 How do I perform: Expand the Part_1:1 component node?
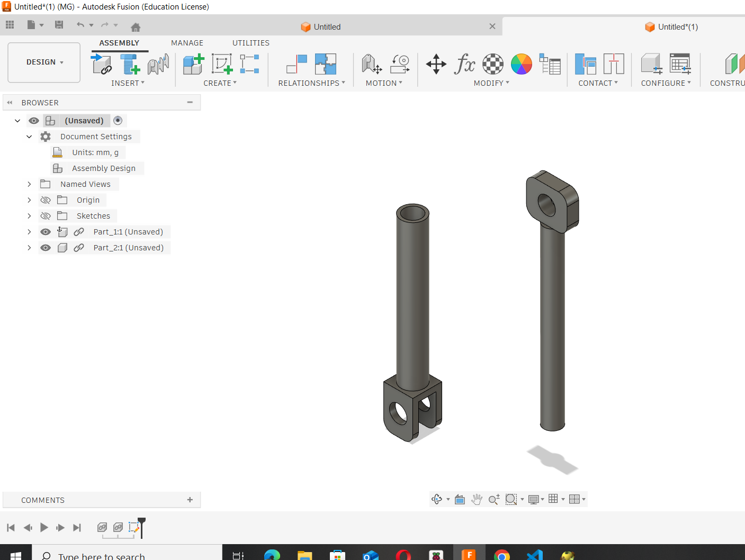[29, 232]
